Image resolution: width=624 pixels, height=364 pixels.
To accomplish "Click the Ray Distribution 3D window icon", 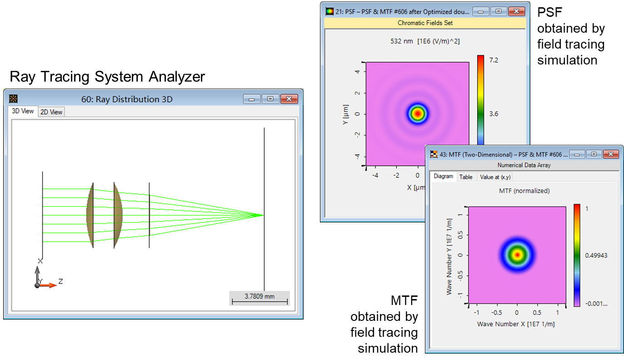I will (13, 98).
